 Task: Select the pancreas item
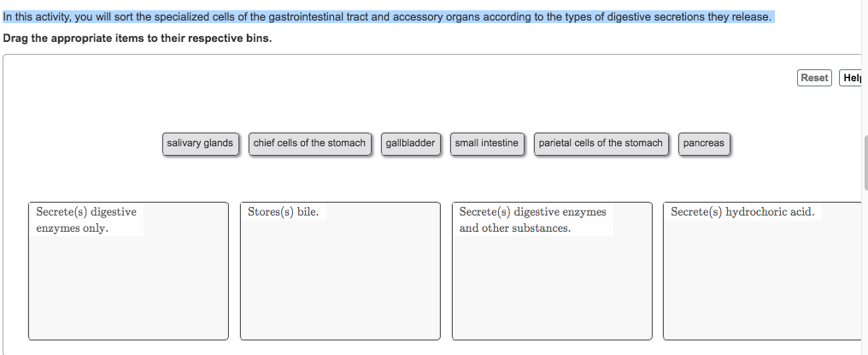pos(704,144)
